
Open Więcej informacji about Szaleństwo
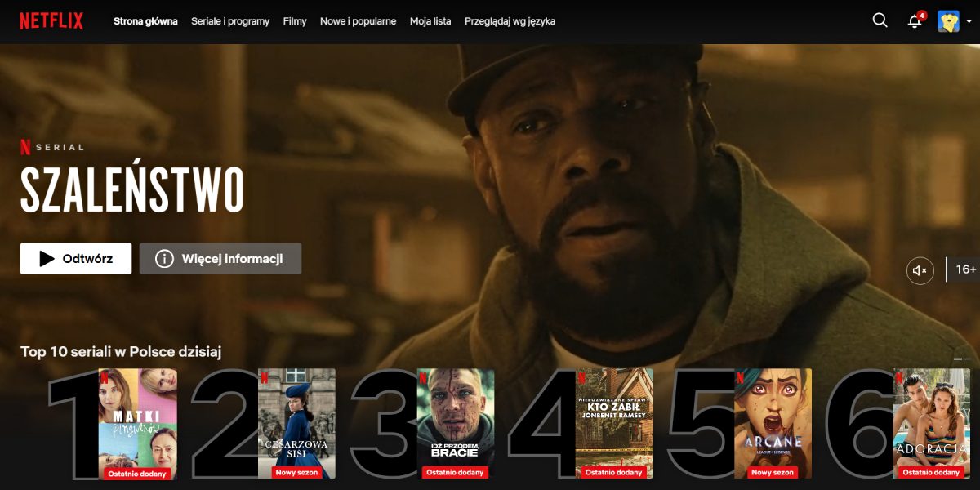tap(220, 259)
